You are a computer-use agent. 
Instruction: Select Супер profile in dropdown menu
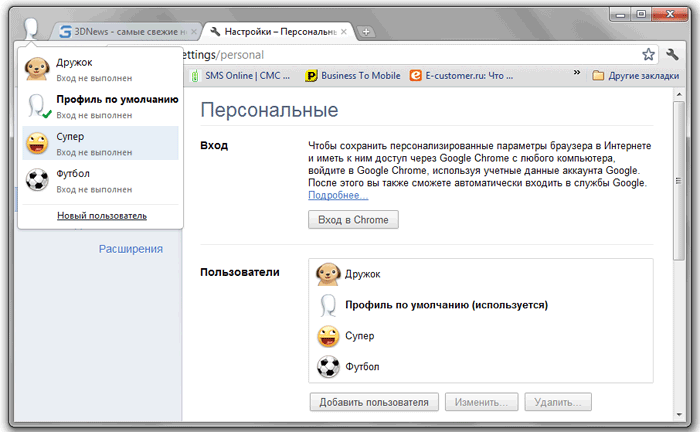click(100, 143)
